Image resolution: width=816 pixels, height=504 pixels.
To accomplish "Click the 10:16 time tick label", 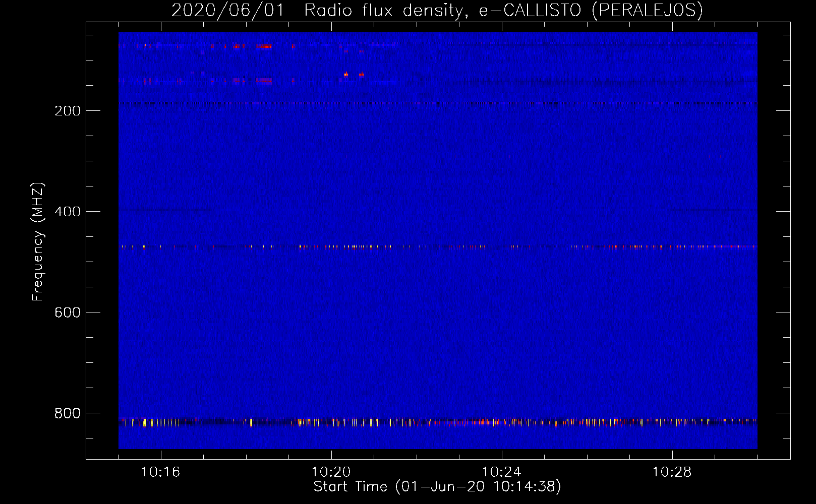I will [x=160, y=472].
